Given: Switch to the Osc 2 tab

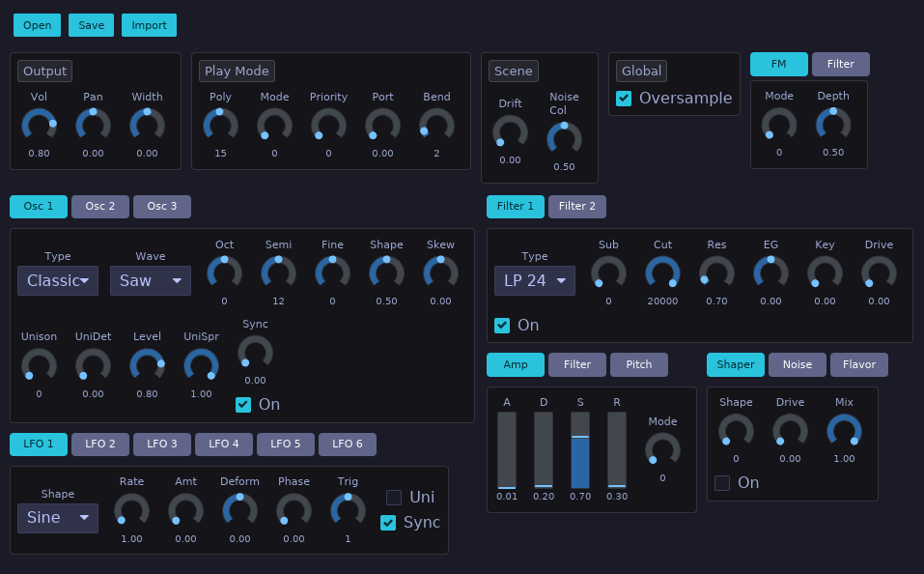Looking at the screenshot, I should click(100, 207).
